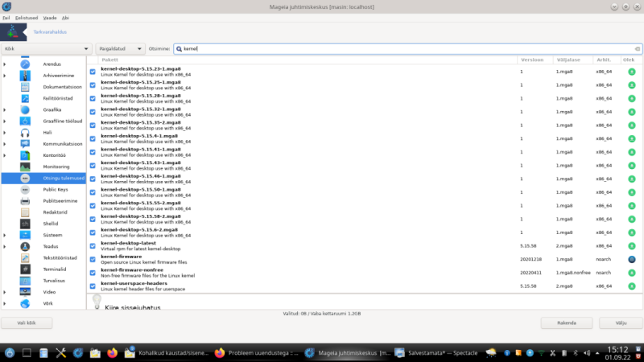Click the Shellid category icon
Viewport: 644px width, 362px height.
pos(25,224)
